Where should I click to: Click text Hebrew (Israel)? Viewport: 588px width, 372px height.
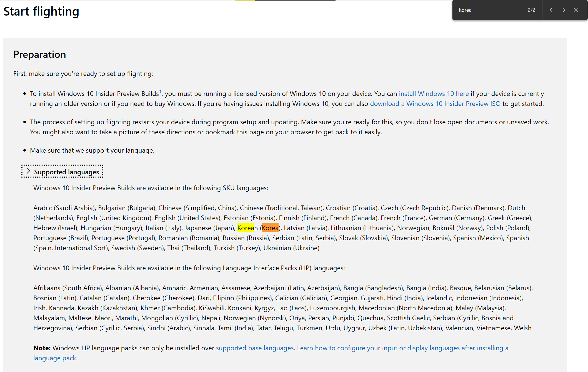coord(55,228)
